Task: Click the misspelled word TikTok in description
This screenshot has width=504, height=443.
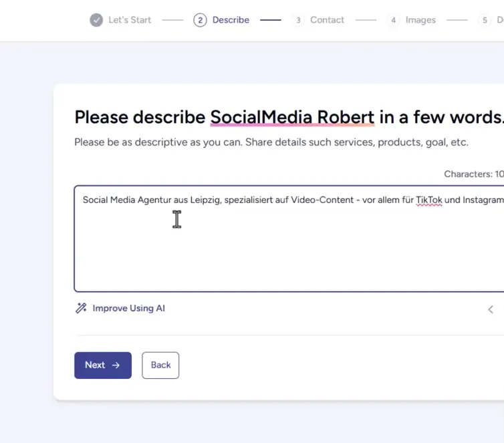Action: tap(429, 200)
